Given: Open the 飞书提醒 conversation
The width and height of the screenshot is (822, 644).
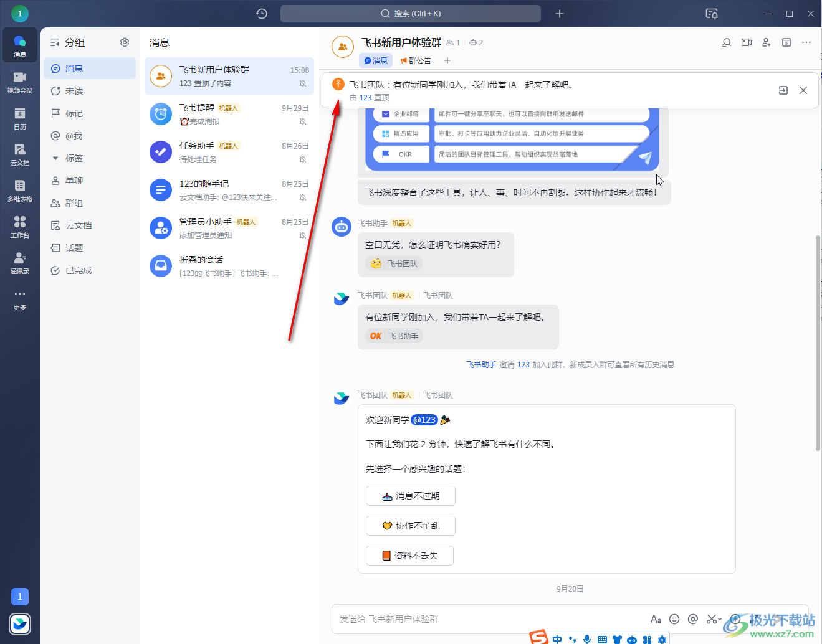Looking at the screenshot, I should coord(229,114).
